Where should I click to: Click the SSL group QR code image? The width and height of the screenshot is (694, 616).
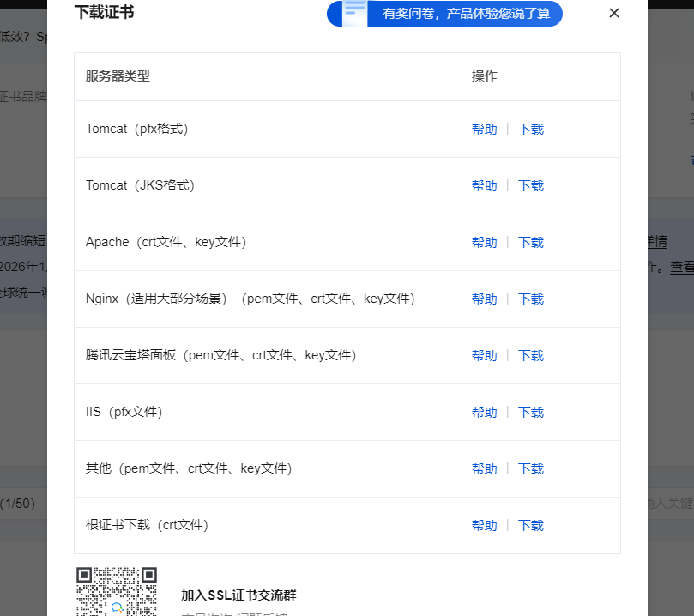117,592
